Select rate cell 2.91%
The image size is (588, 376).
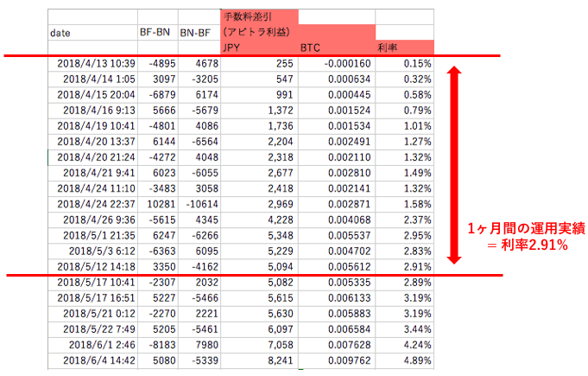[405, 267]
